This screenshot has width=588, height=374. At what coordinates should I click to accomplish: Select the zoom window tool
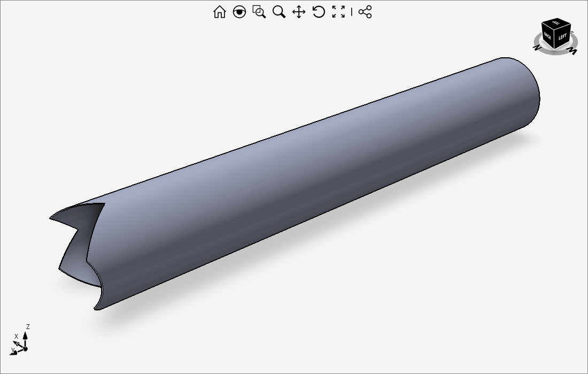click(259, 12)
